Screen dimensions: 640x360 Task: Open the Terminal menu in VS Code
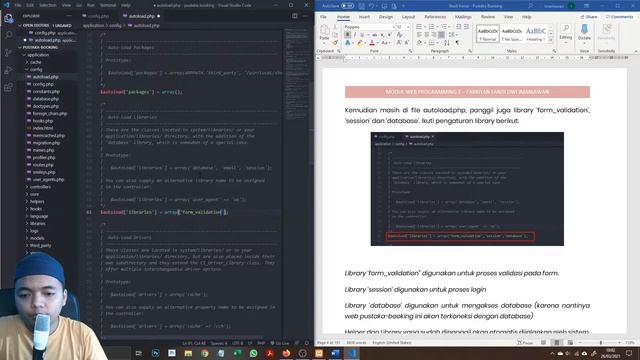pyautogui.click(x=108, y=5)
